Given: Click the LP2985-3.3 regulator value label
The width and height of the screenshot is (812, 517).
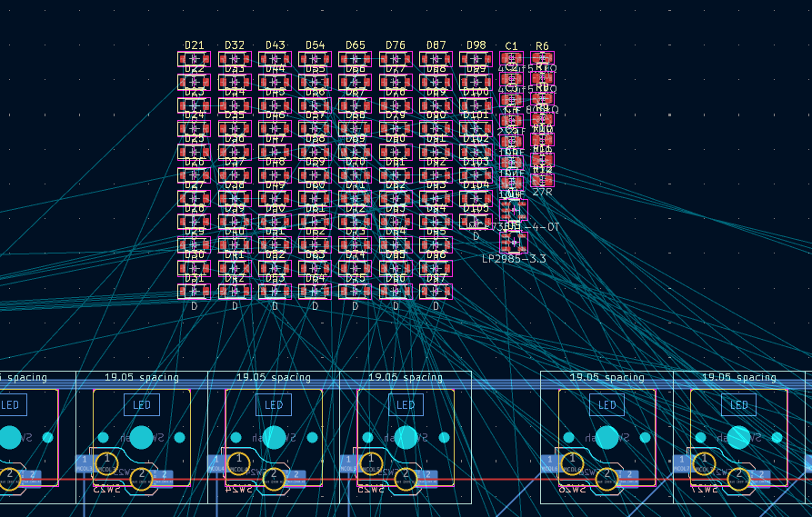Looking at the screenshot, I should click(514, 259).
